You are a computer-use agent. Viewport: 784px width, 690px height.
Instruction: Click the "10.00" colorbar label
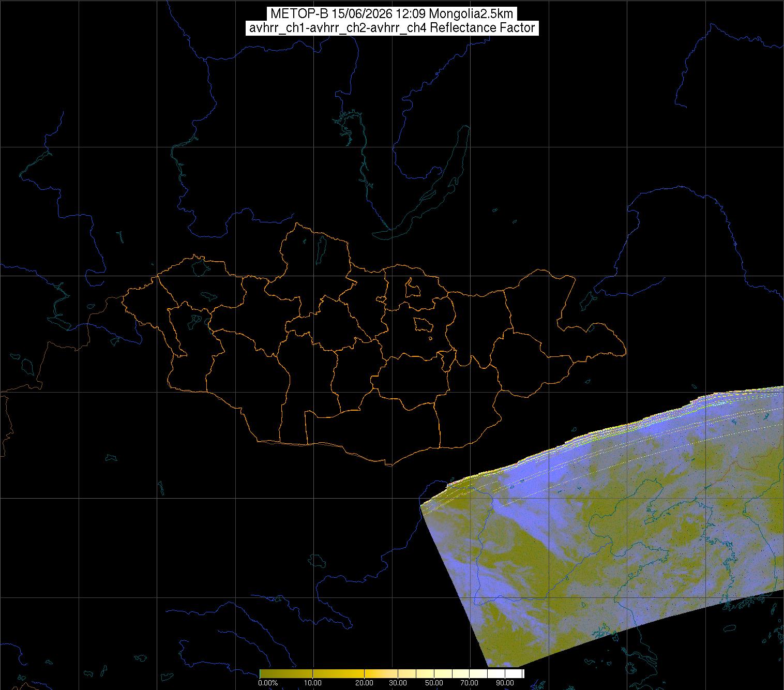[313, 683]
